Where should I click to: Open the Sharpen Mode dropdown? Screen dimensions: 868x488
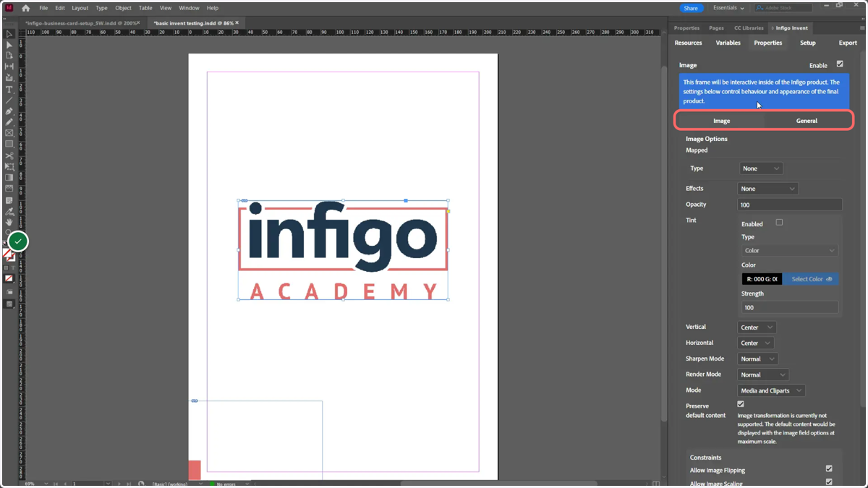[757, 359]
